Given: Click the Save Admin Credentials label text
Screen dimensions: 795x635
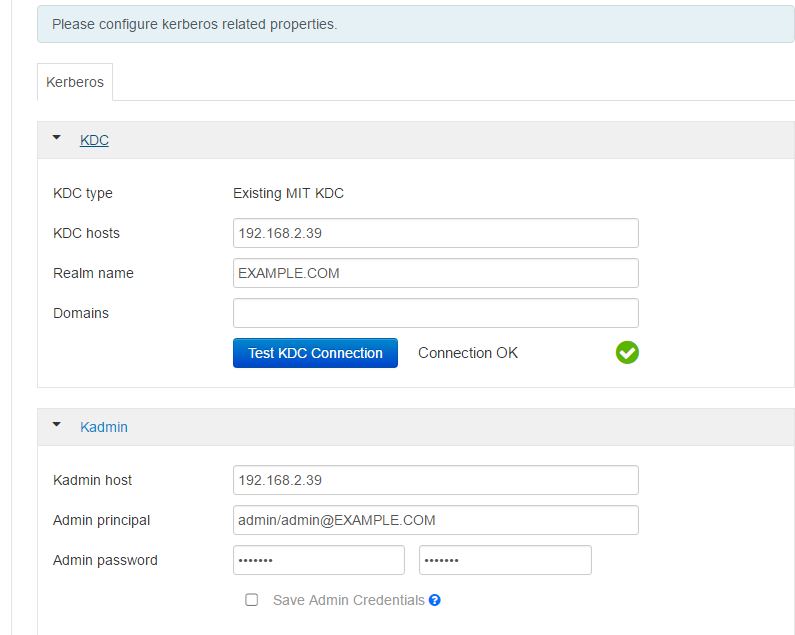Looking at the screenshot, I should [348, 600].
